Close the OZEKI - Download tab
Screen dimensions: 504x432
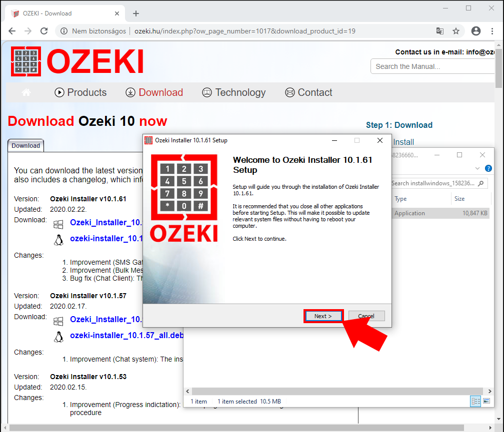click(117, 13)
